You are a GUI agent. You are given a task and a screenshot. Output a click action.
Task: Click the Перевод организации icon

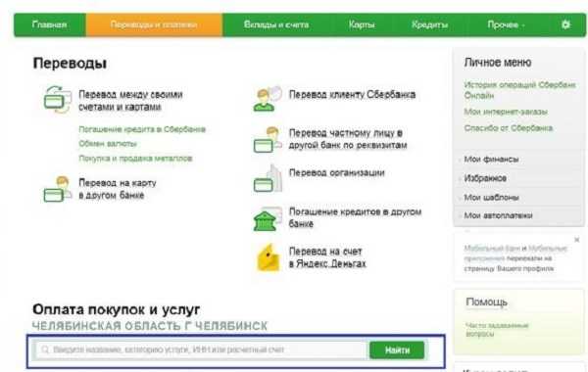point(268,179)
